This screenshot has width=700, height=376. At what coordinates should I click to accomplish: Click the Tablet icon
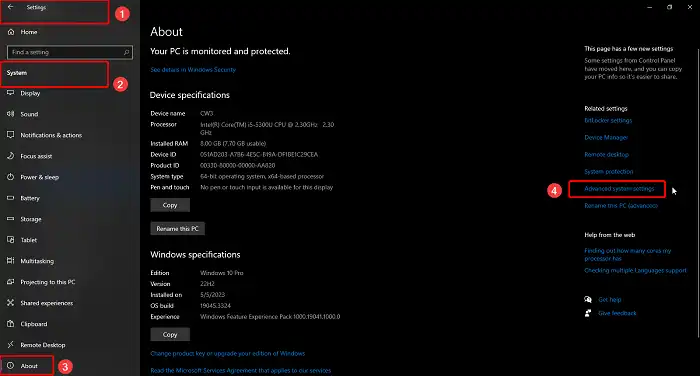pyautogui.click(x=11, y=240)
